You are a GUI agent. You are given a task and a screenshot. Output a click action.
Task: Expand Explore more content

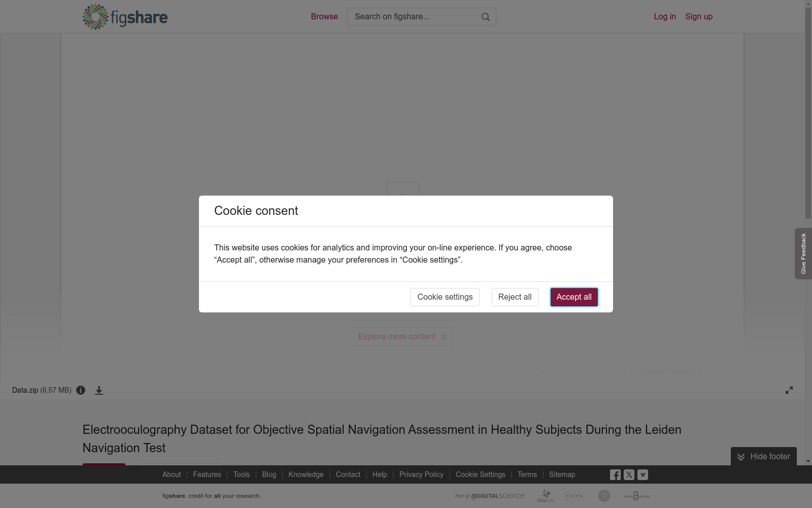[x=402, y=337]
